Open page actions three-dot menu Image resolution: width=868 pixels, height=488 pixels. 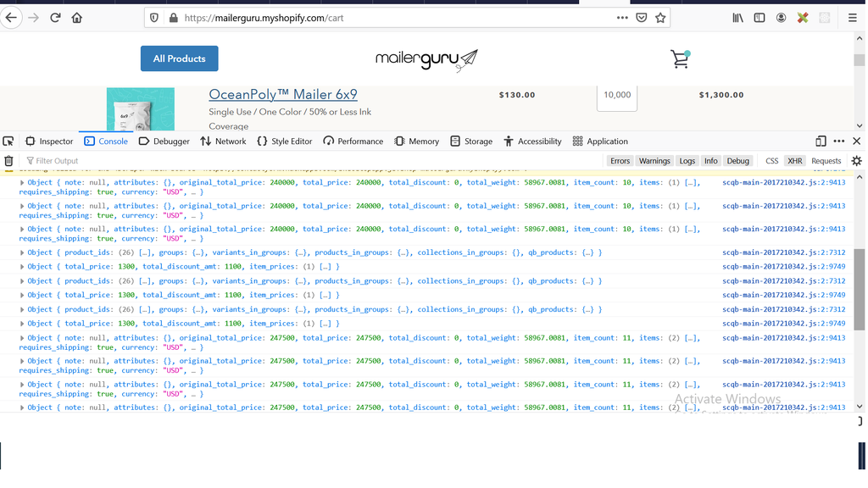(x=622, y=18)
